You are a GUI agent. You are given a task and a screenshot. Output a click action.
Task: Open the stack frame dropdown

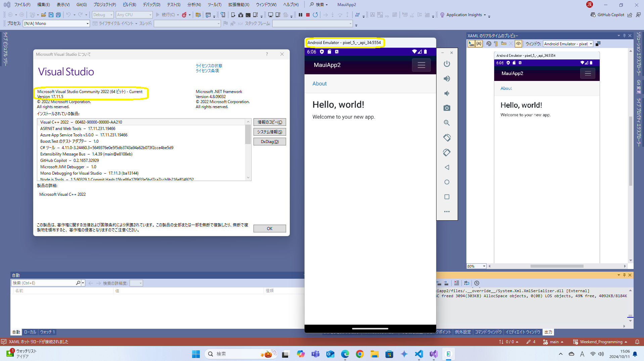(313, 24)
